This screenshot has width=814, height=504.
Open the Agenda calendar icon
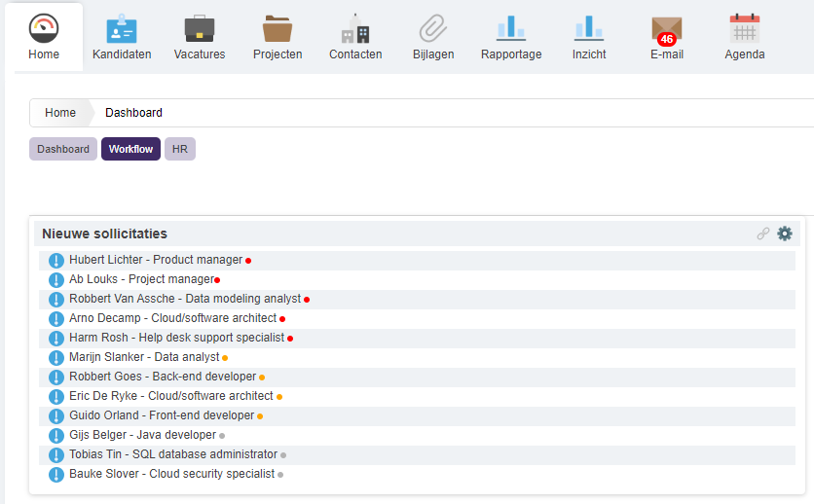745,28
